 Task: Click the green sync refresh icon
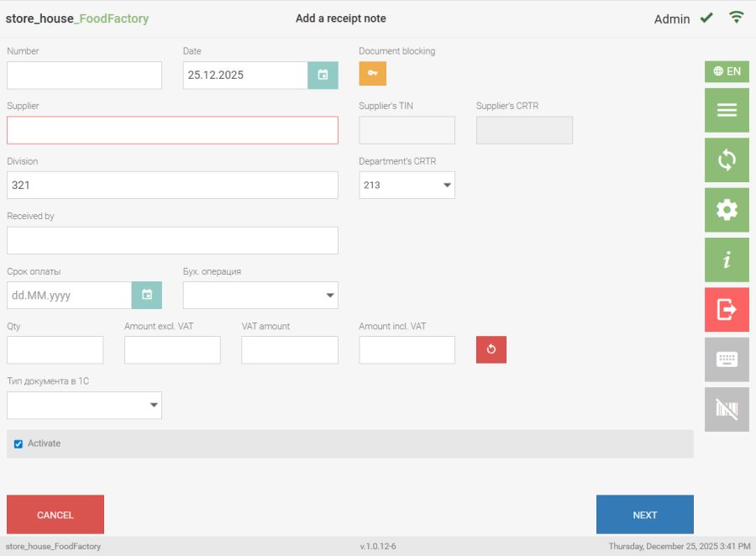[727, 160]
